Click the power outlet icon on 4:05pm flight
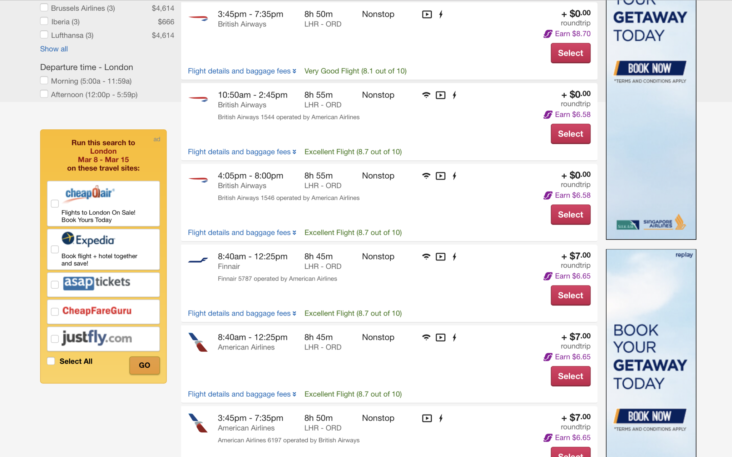This screenshot has height=457, width=732. click(454, 176)
